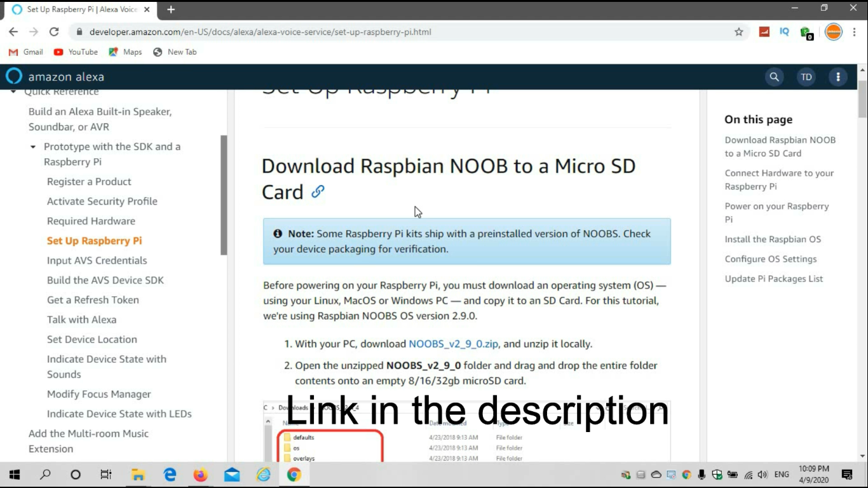
Task: Open the Mail app on the taskbar
Action: click(232, 475)
